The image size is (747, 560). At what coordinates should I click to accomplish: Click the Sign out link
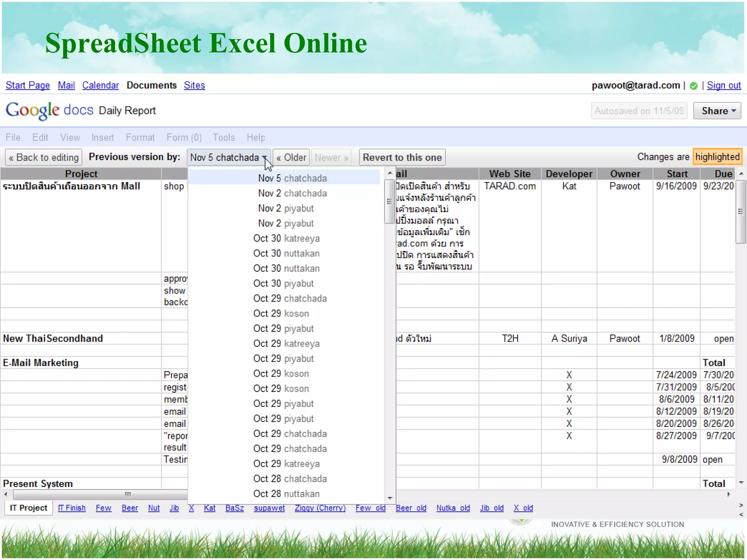(724, 85)
